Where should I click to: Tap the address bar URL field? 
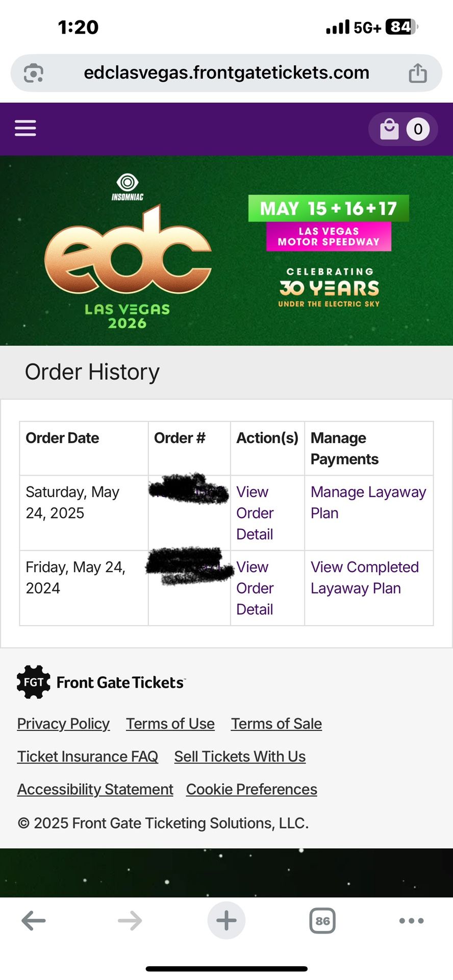pyautogui.click(x=226, y=73)
